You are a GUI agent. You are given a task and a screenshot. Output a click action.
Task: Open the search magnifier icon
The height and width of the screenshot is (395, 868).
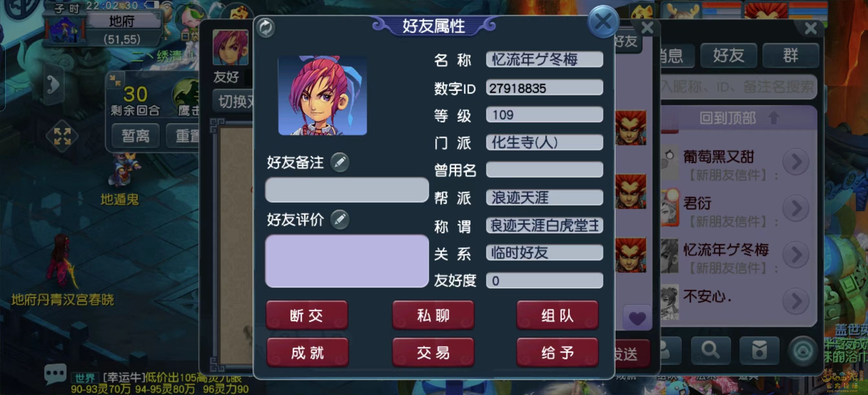point(711,350)
